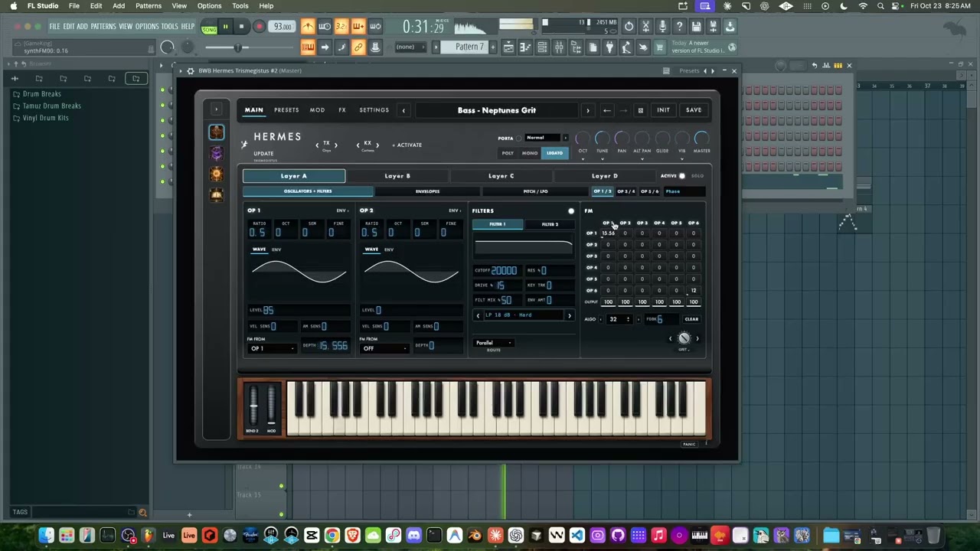Click the undo back arrow in Hermes
980x551 pixels.
click(607, 110)
